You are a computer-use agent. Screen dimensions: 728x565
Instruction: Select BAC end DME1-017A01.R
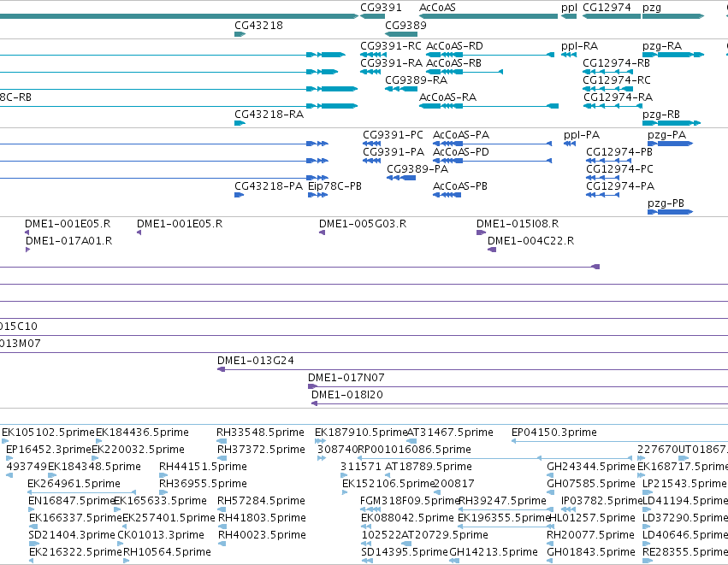(x=28, y=250)
